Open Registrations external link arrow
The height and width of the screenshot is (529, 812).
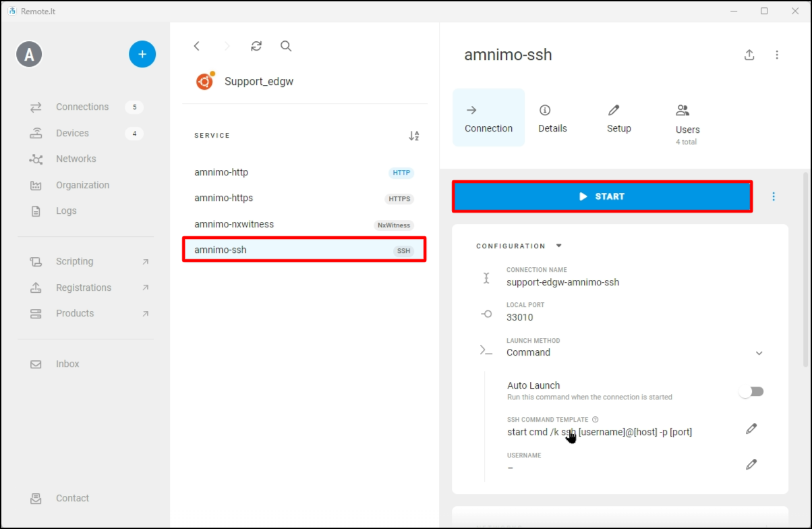[x=145, y=287]
